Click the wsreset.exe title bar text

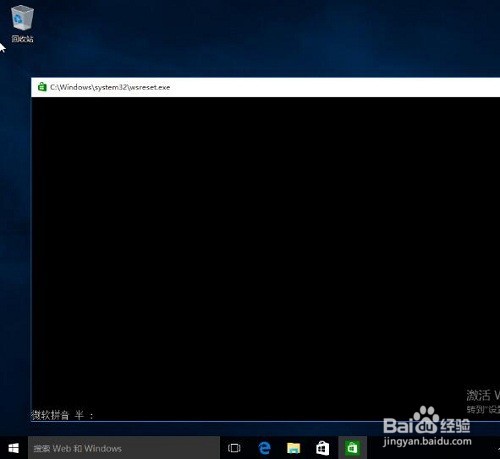[110, 87]
